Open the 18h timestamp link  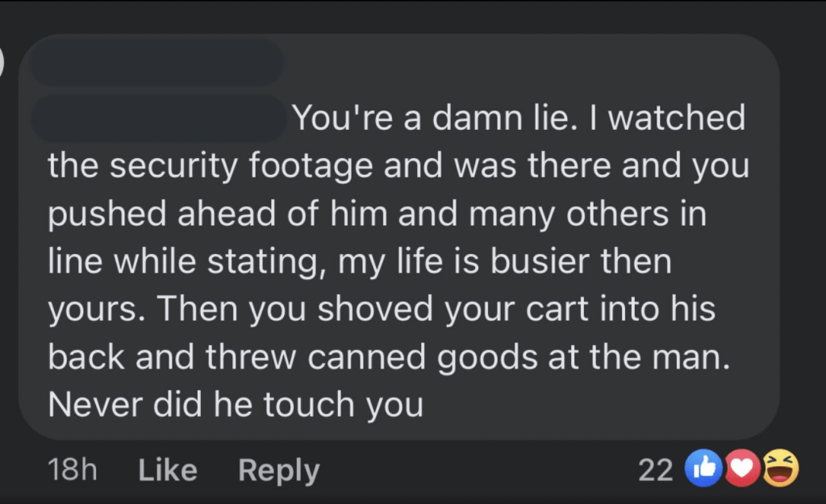[73, 470]
